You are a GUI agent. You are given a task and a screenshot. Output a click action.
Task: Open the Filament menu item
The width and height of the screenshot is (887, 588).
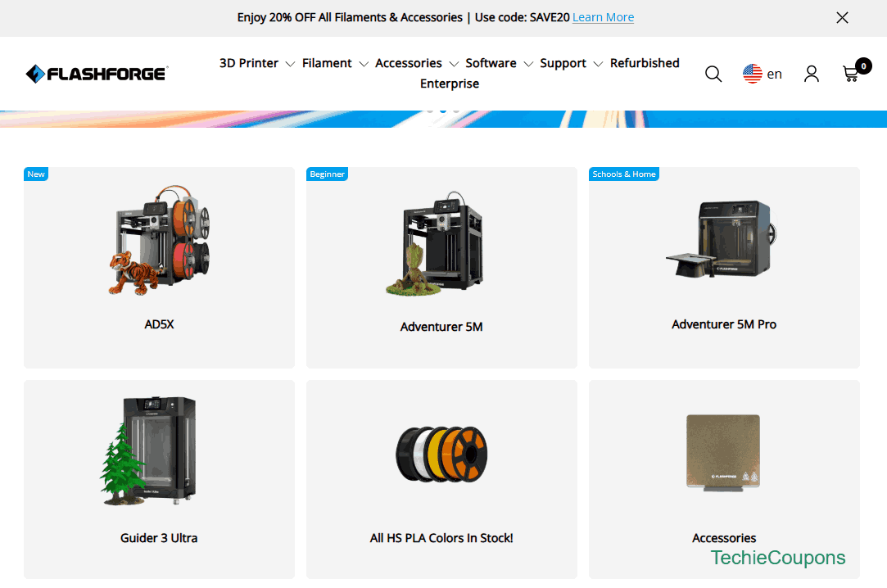point(327,63)
